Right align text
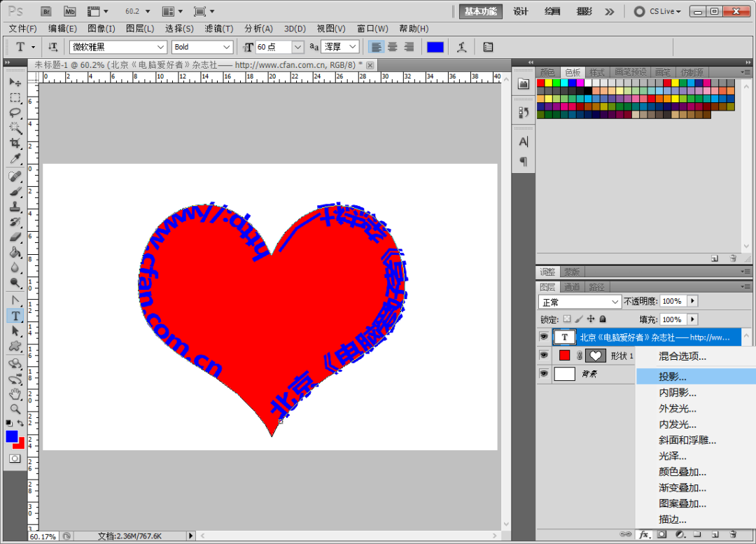756x544 pixels. 409,47
